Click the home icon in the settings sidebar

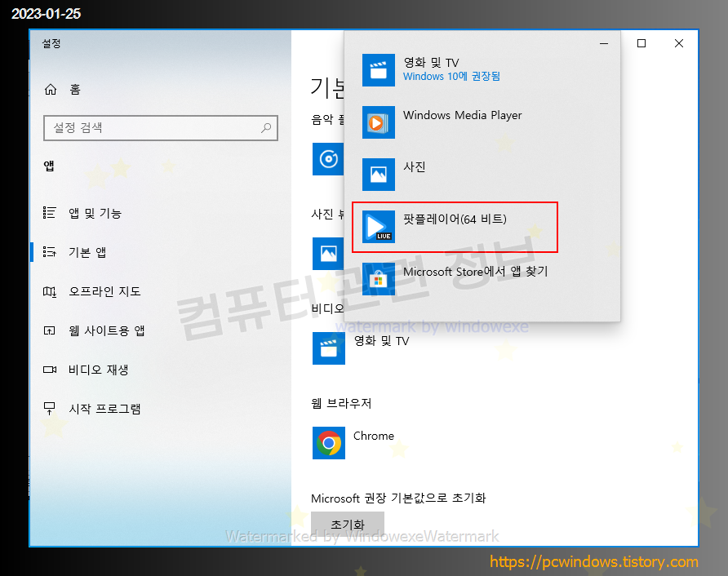pos(50,89)
